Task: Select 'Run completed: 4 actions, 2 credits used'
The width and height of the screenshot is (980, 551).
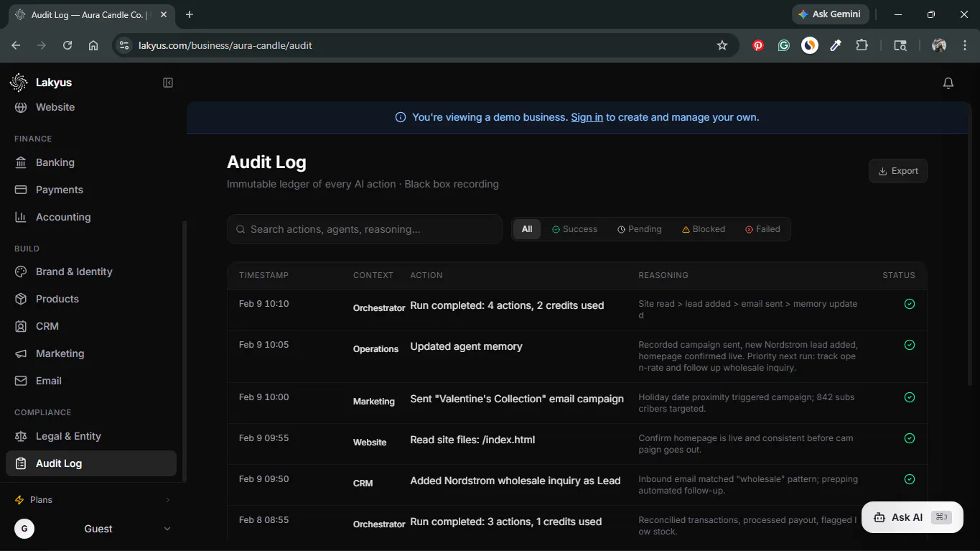Action: point(507,305)
